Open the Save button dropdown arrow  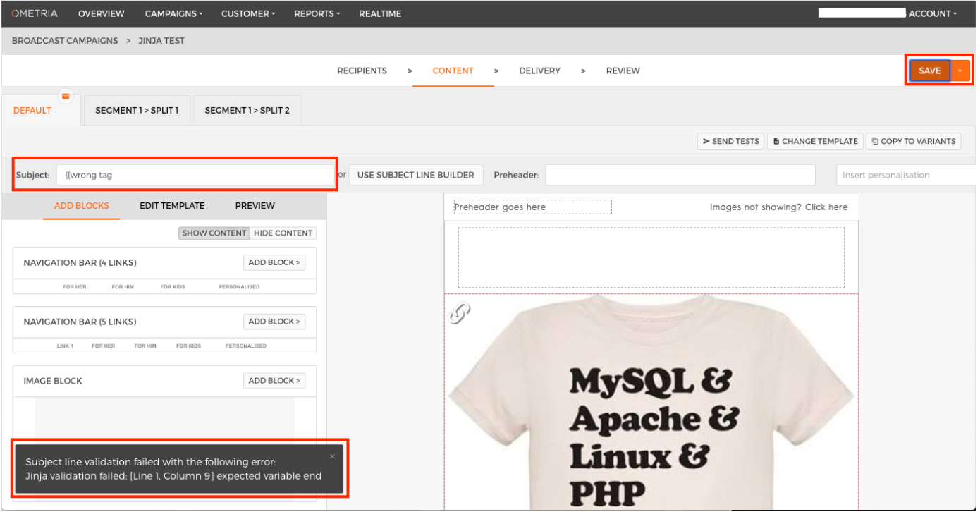click(x=960, y=71)
